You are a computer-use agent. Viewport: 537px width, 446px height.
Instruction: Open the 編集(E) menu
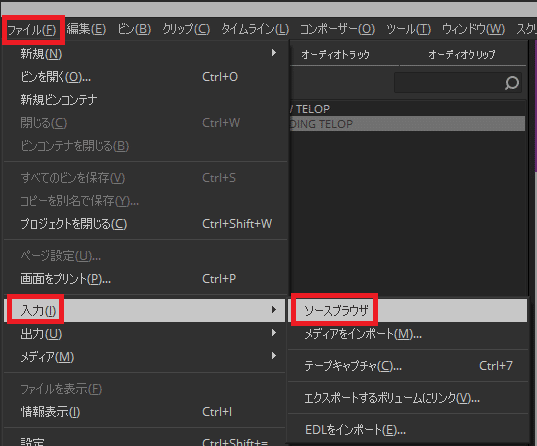[86, 29]
